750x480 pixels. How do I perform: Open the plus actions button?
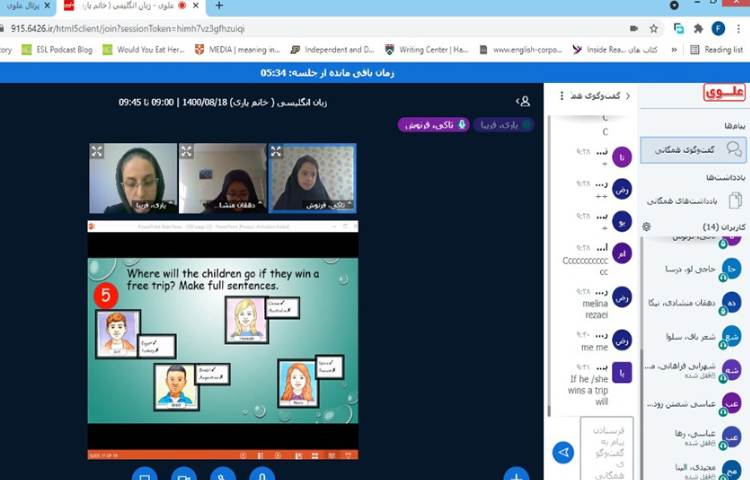(515, 475)
